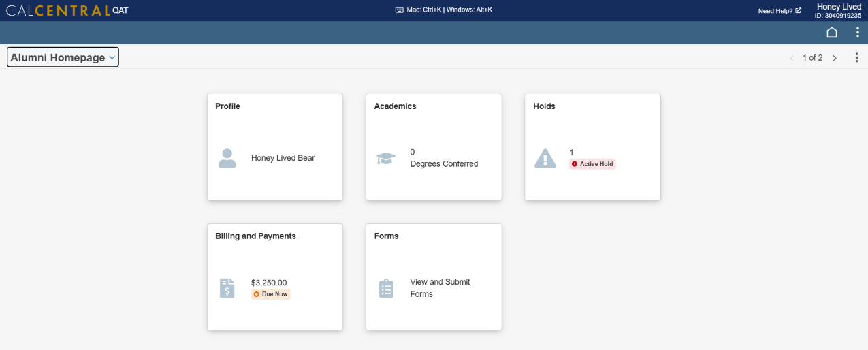Expand the Alumni Homepage dropdown
The width and height of the screenshot is (868, 350).
[x=63, y=58]
